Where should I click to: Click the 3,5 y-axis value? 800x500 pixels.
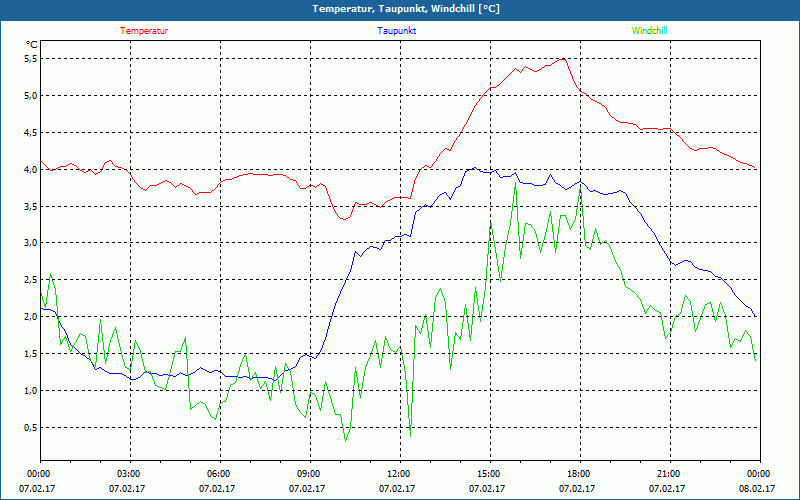[x=31, y=206]
